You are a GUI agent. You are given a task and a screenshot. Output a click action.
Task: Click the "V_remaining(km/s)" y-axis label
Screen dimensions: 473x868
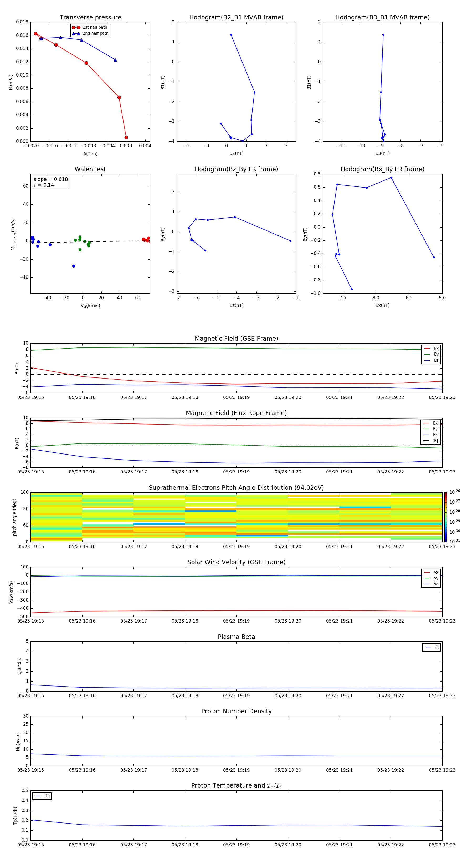click(13, 234)
